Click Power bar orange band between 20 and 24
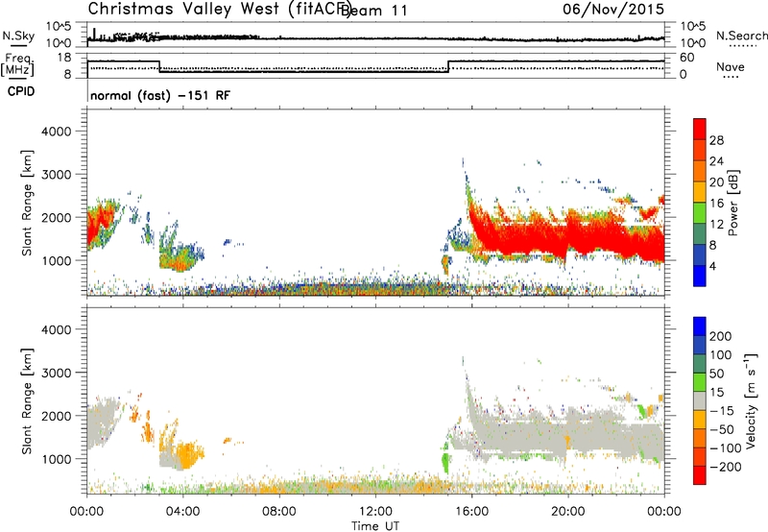The image size is (768, 532). pyautogui.click(x=700, y=172)
